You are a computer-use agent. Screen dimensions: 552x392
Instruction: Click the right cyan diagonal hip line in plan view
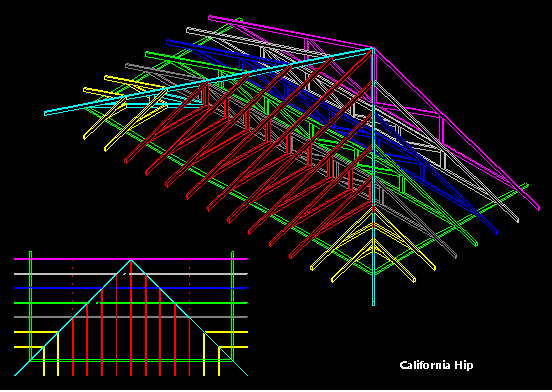[189, 318]
